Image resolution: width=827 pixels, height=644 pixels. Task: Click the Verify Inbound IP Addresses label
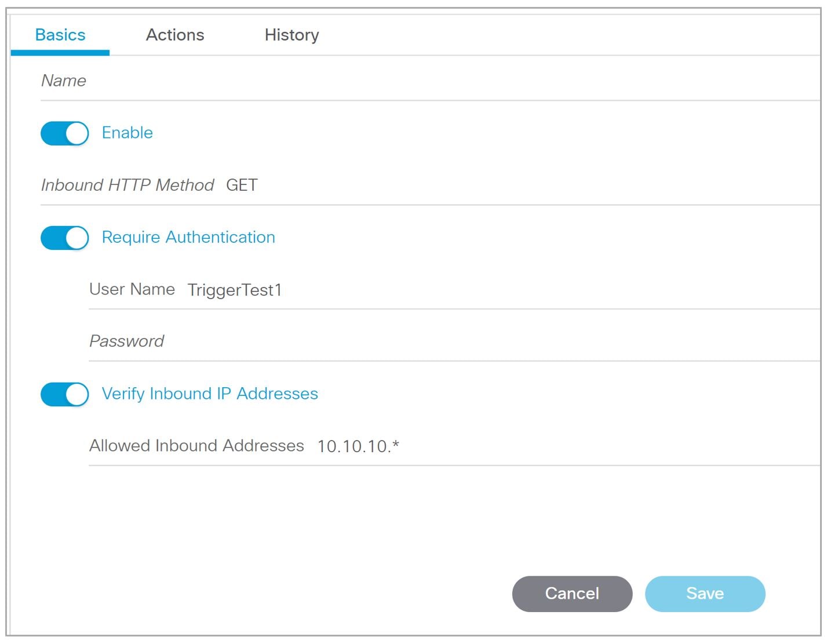point(210,394)
